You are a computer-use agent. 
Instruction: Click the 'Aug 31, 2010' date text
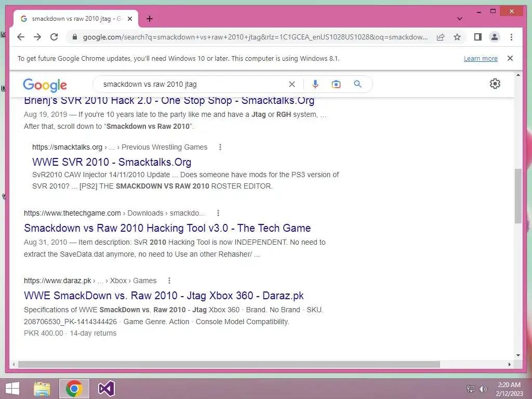click(46, 242)
